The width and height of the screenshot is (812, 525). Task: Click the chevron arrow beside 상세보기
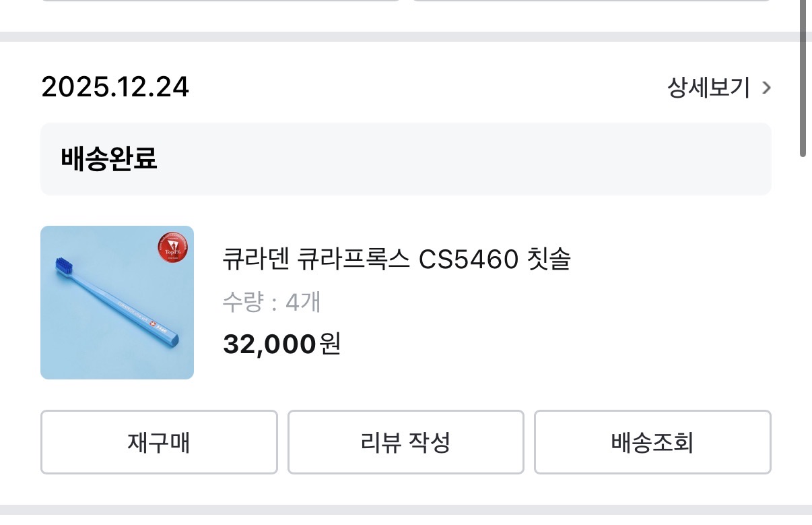pos(766,88)
